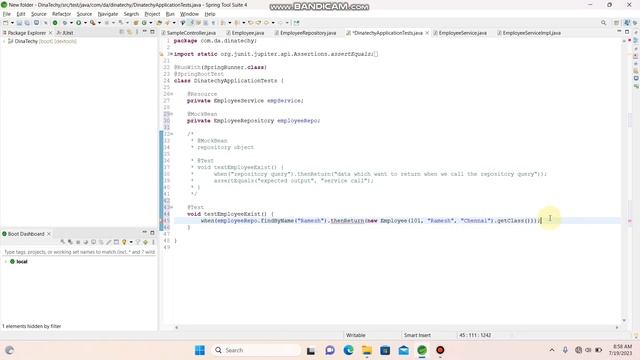The image size is (640, 360).
Task: Click the Writable status bar entry
Action: 356,335
